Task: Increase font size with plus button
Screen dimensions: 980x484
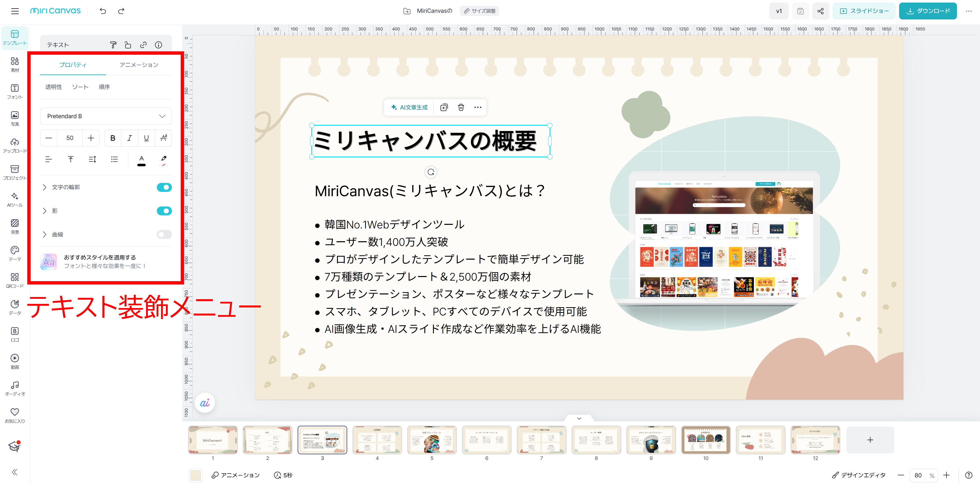Action: click(x=91, y=138)
